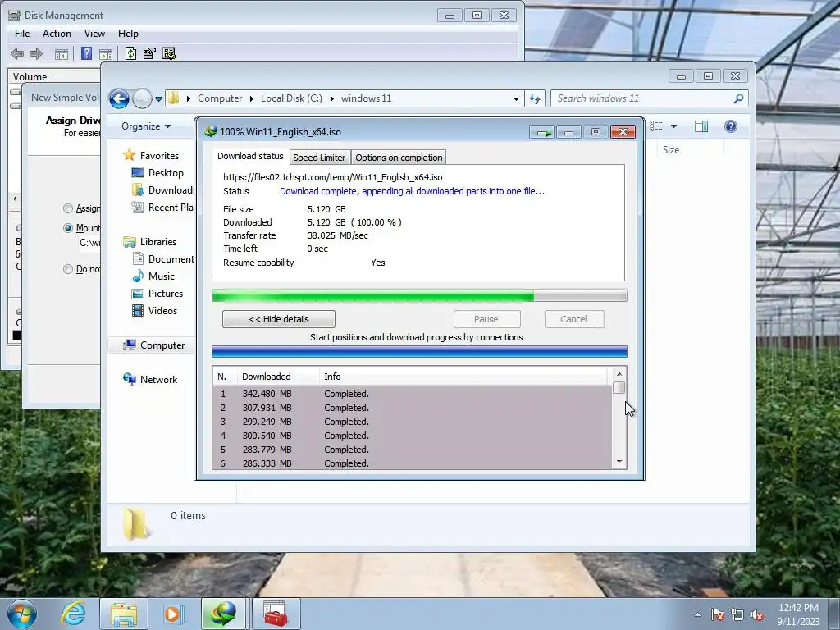Screen dimensions: 840x630
Task: Click the Size column header in Explorer
Action: pos(671,151)
